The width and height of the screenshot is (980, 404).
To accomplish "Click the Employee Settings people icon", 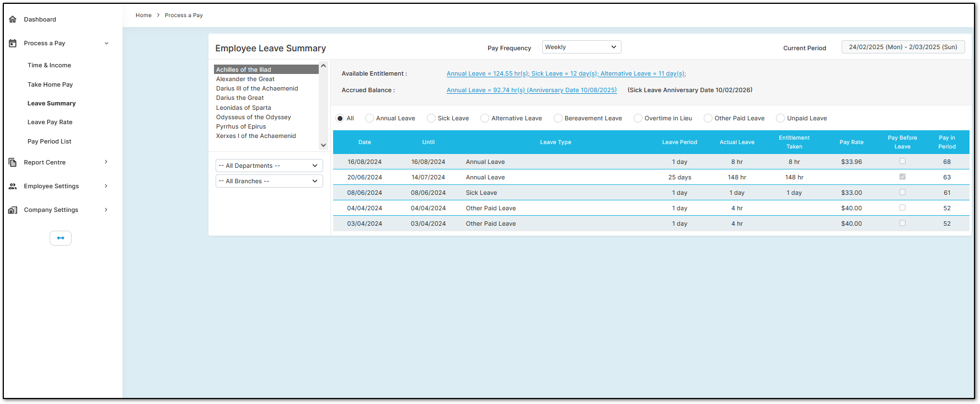I will 13,186.
